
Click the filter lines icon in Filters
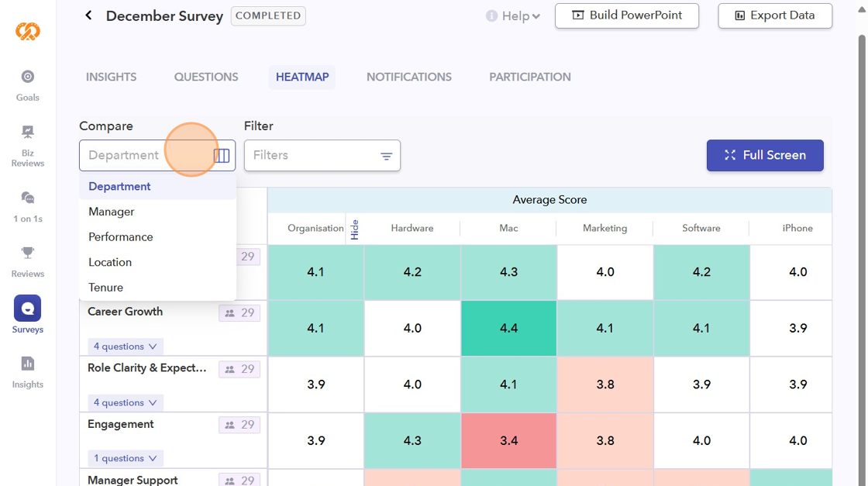387,156
